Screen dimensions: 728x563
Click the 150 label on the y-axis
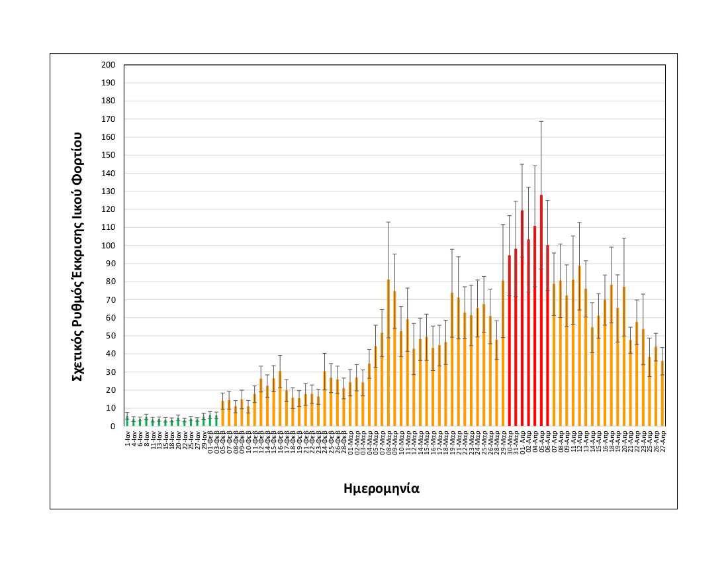(108, 155)
